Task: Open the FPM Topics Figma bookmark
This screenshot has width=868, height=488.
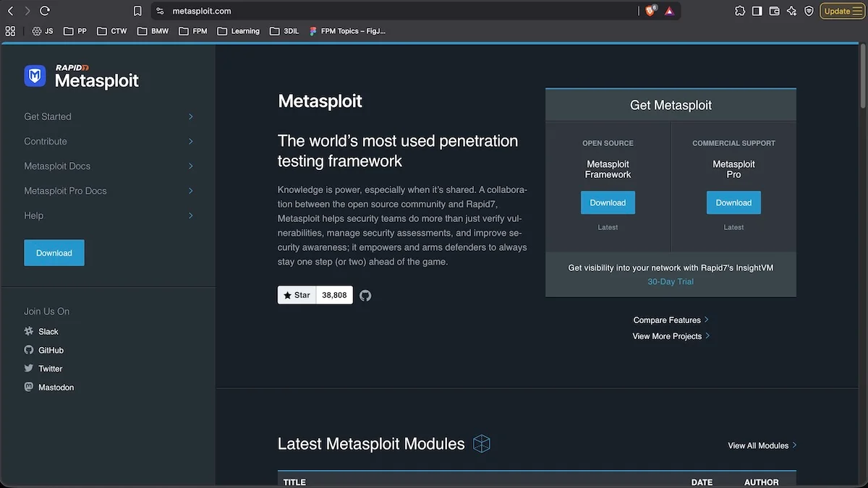Action: pos(347,31)
